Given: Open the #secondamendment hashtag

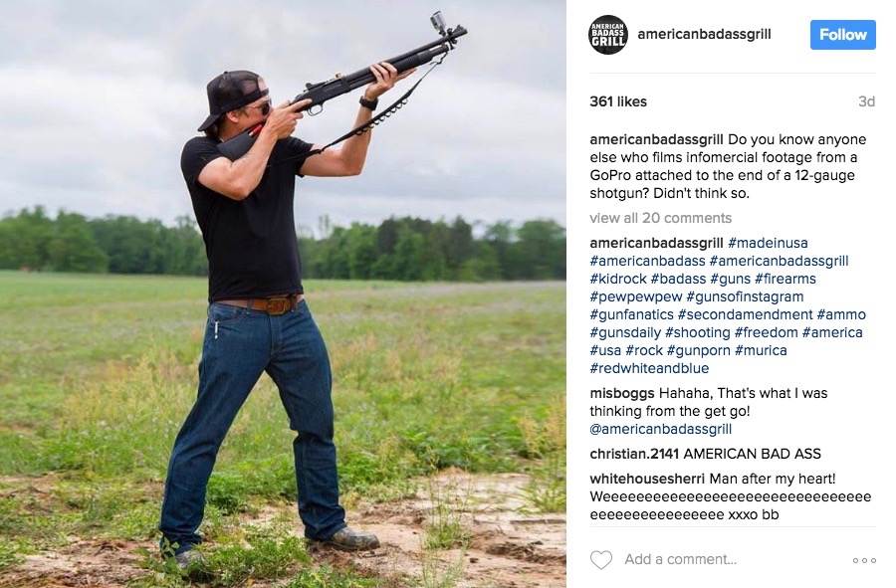Looking at the screenshot, I should click(x=745, y=314).
